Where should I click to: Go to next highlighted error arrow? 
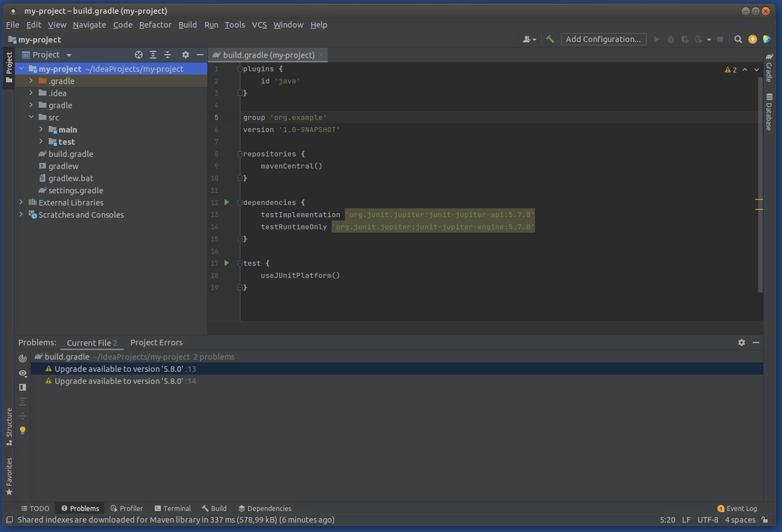[x=757, y=70]
